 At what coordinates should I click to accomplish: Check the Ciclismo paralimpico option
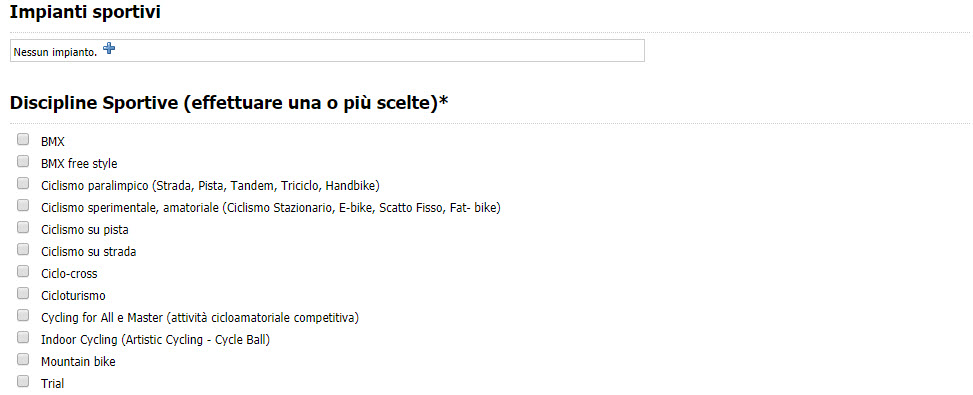23,183
